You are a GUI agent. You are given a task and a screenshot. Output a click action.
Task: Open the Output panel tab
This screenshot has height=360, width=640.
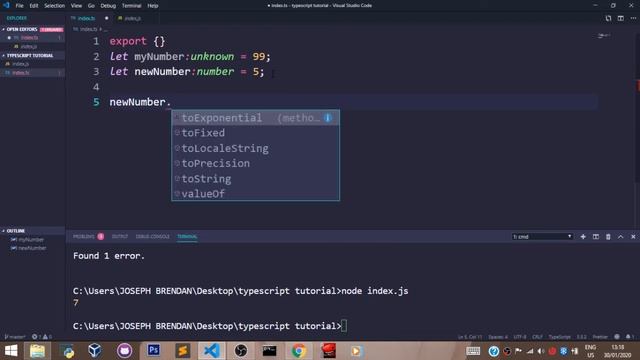[120, 237]
